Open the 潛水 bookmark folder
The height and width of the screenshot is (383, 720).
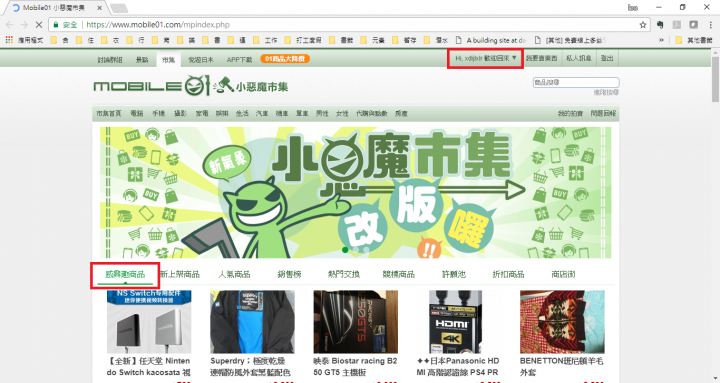point(436,40)
